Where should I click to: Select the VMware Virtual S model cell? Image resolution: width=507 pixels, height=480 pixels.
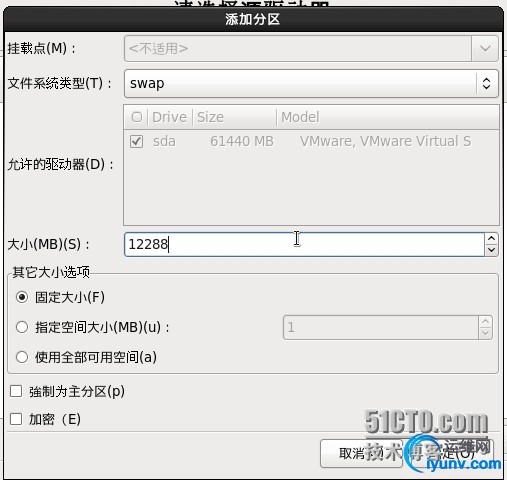pyautogui.click(x=385, y=141)
